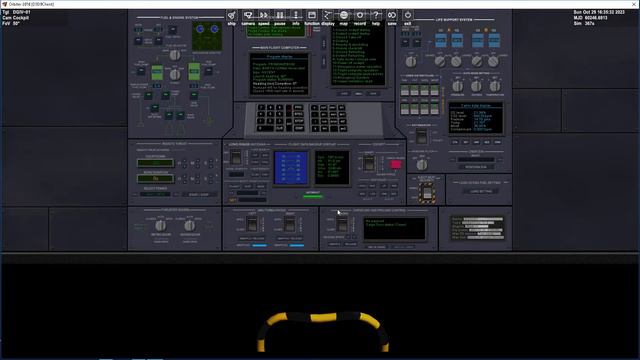Click the green autopilot indicator bar

tap(313, 197)
